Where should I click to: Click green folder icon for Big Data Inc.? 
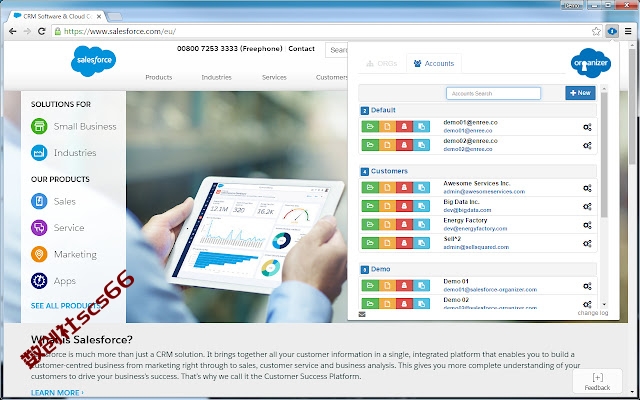tap(370, 206)
